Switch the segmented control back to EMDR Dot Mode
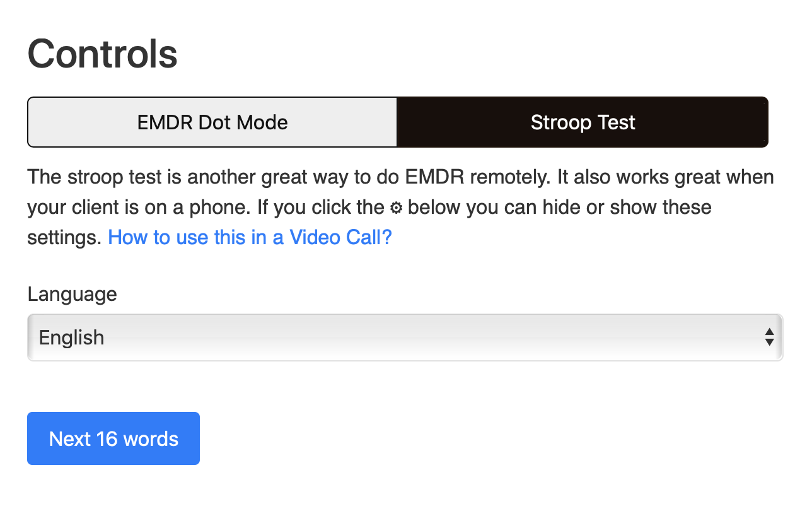812x511 pixels. tap(212, 122)
